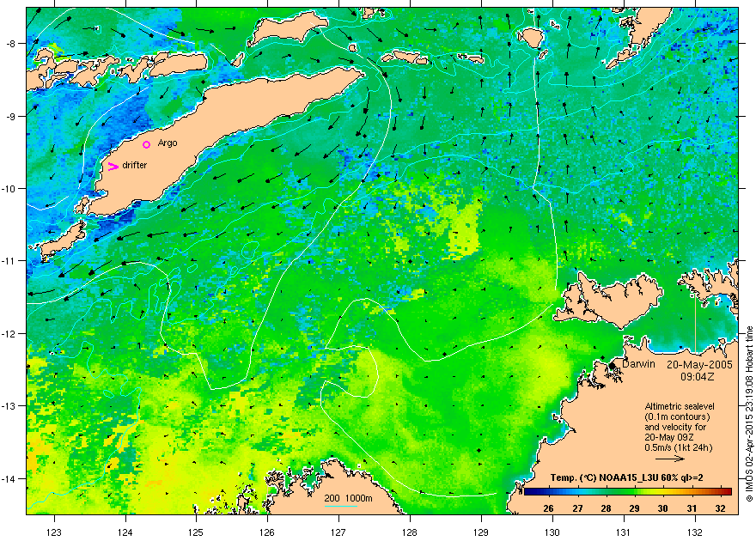Click the longitude 123 axis label
Image resolution: width=756 pixels, height=541 pixels.
54,532
